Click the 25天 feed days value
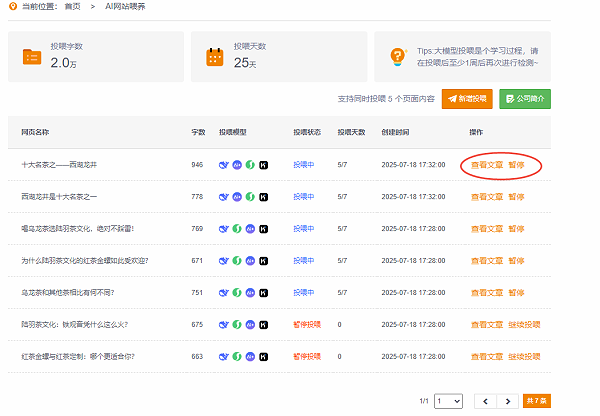Screen dimensions: 600x416 (245, 63)
